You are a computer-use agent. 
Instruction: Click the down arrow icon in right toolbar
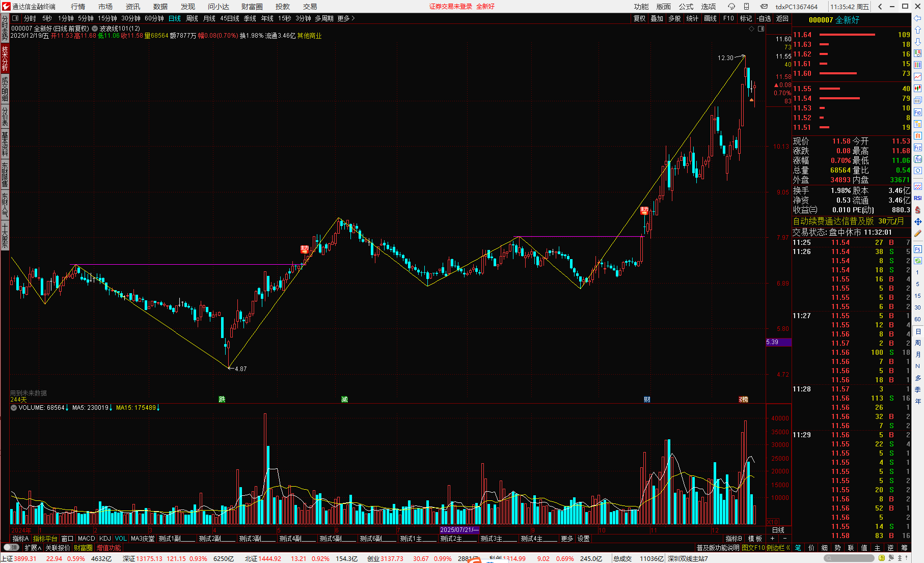click(918, 42)
